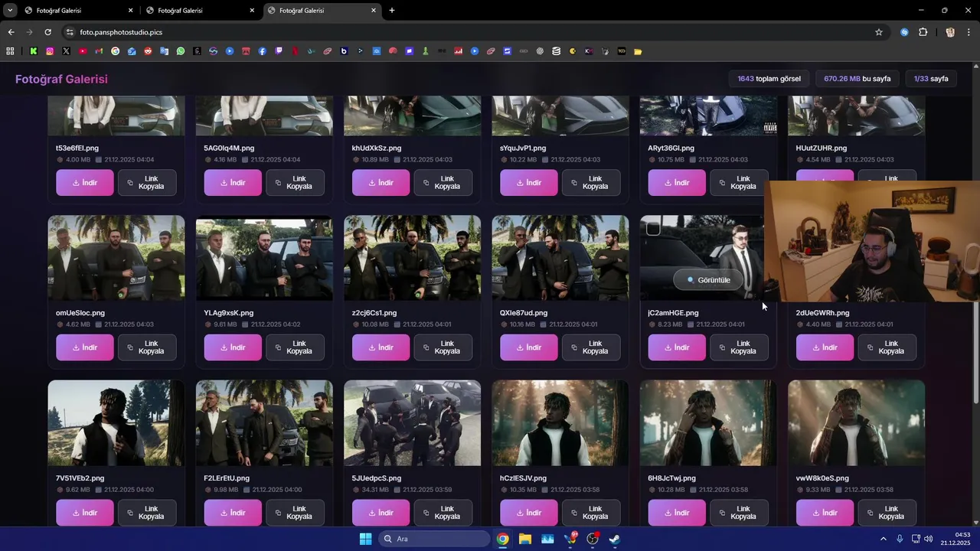Viewport: 980px width, 551px height.
Task: Click the Görüntüle view button
Action: (x=708, y=280)
